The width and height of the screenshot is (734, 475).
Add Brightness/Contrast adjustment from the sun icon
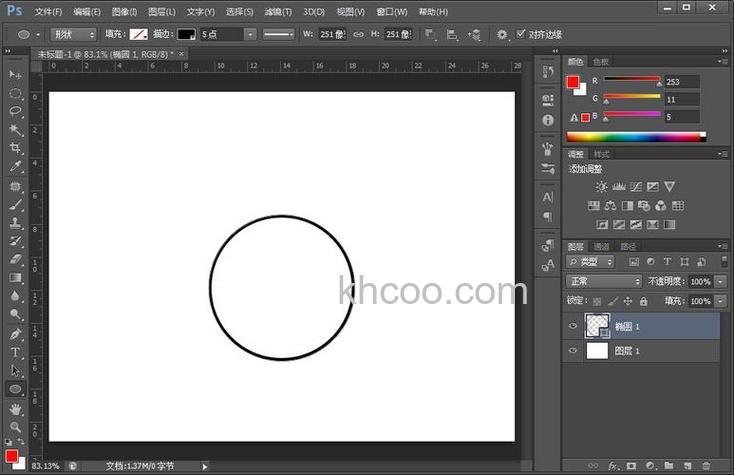coord(601,186)
